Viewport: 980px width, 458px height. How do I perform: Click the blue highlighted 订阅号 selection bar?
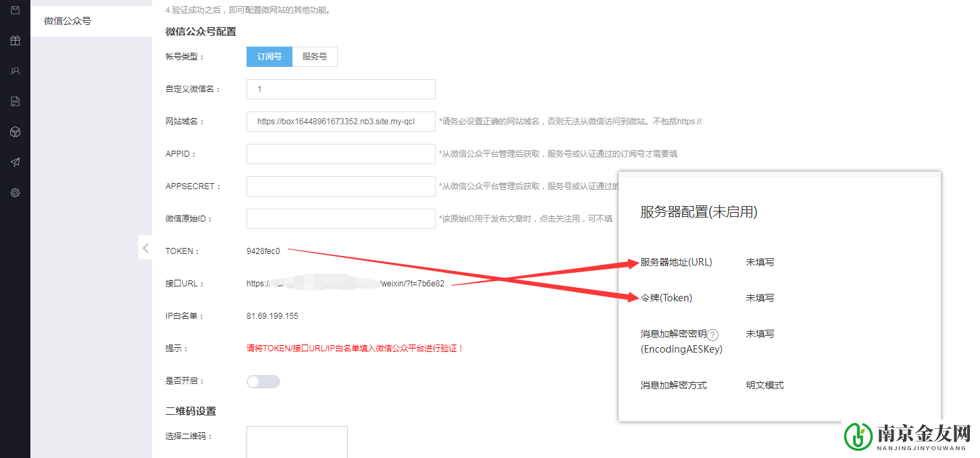269,57
